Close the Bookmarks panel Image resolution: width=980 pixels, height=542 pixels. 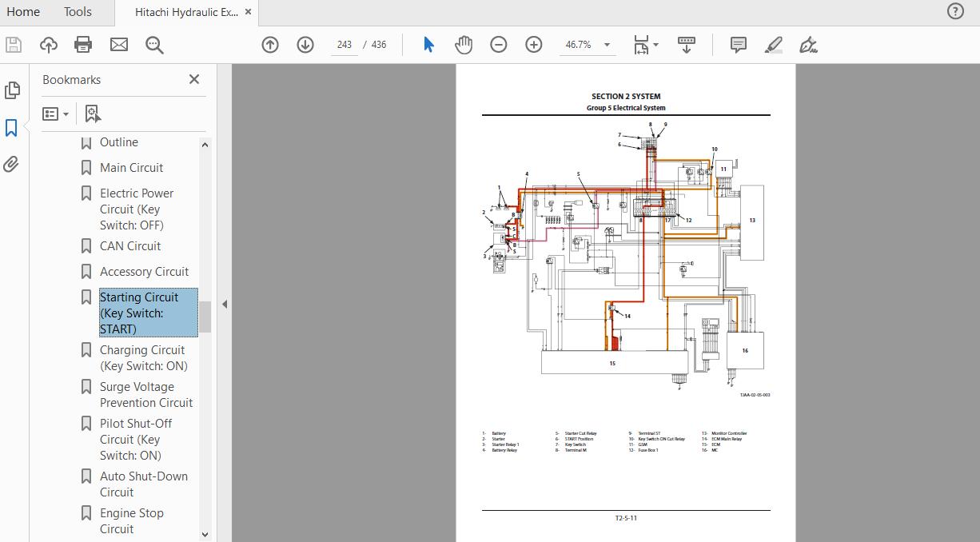[x=194, y=79]
